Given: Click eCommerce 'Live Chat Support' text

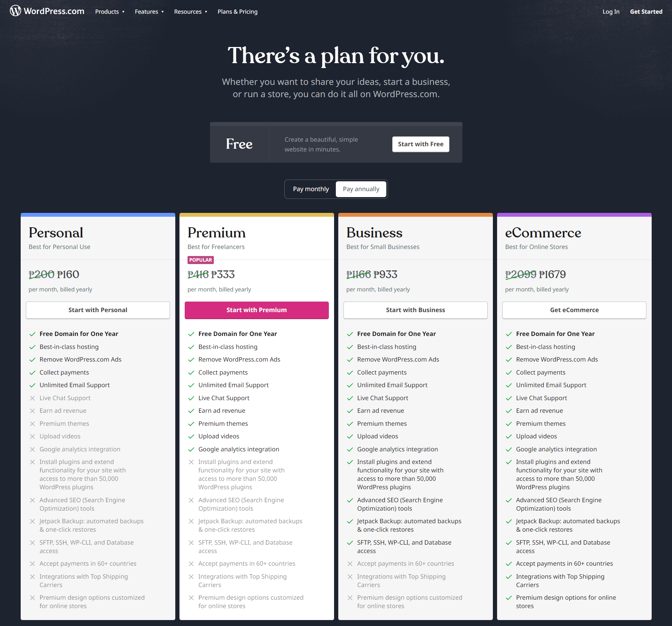Looking at the screenshot, I should tap(541, 398).
